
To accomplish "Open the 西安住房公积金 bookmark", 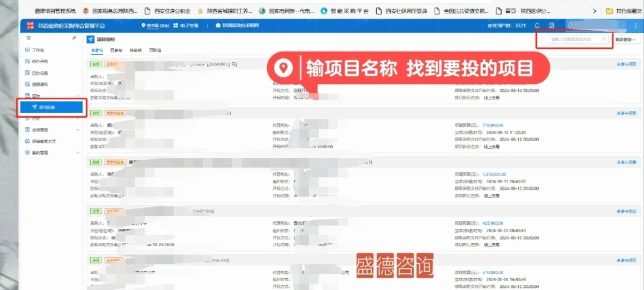I will click(167, 11).
